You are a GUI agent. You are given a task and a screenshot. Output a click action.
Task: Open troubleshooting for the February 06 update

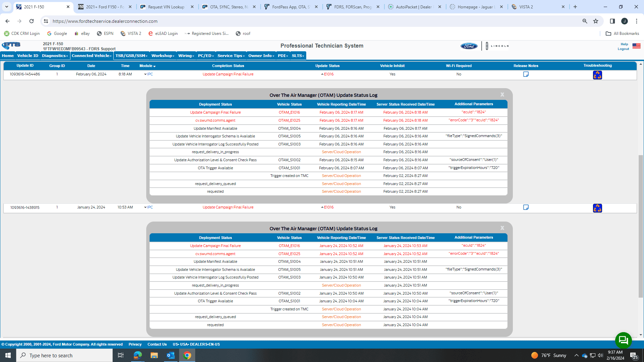point(597,75)
